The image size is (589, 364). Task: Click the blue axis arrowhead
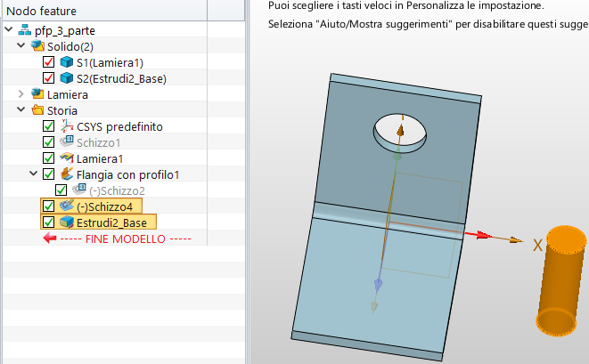pyautogui.click(x=378, y=286)
